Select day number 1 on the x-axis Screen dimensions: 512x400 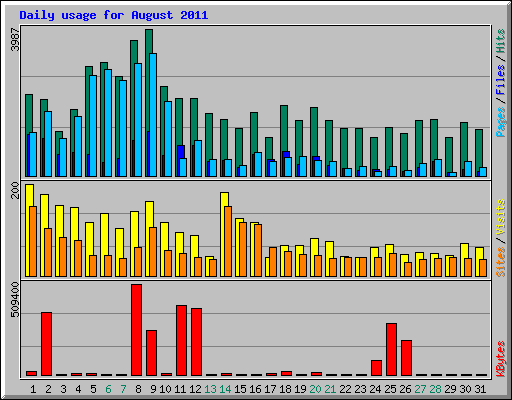click(33, 389)
